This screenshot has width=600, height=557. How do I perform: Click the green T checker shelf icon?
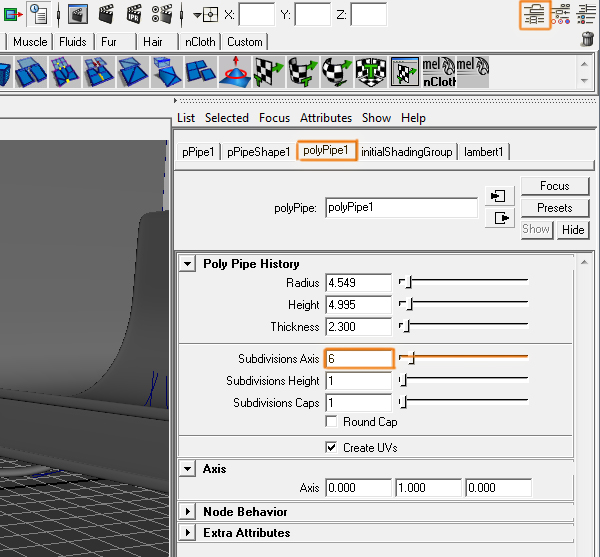[x=371, y=72]
